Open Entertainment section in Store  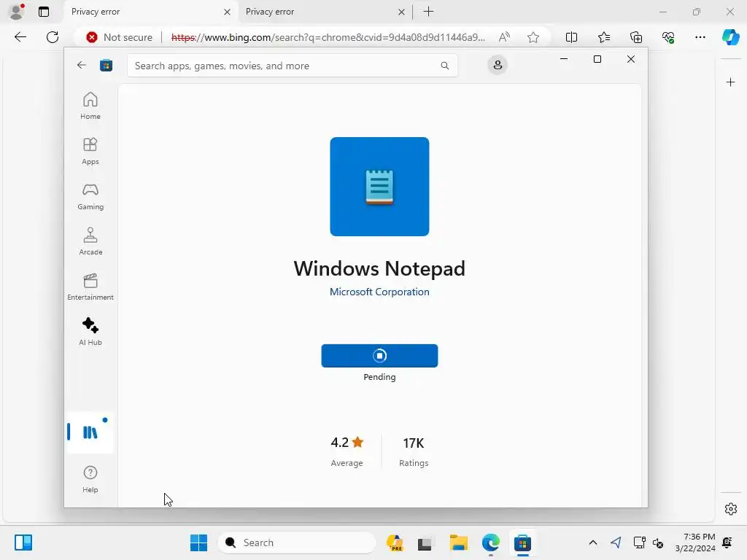(90, 287)
